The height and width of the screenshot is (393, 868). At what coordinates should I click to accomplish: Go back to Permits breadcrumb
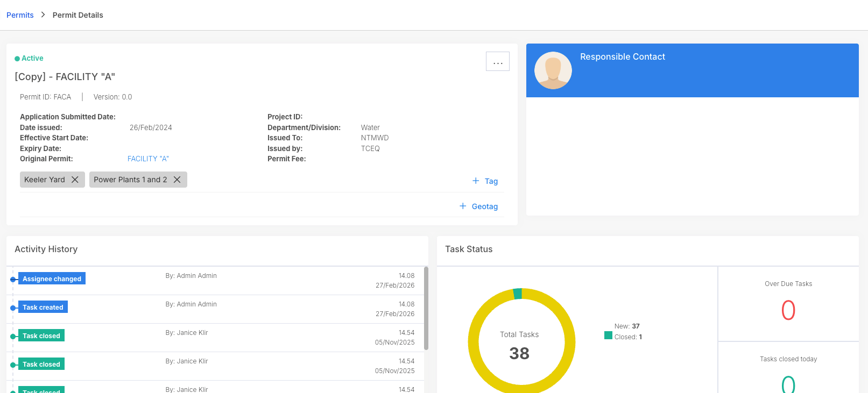(x=20, y=15)
